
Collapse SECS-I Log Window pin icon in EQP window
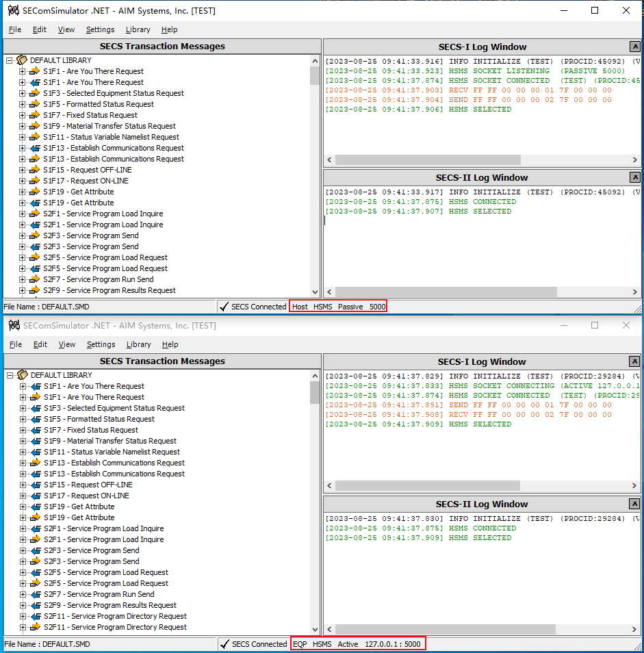[634, 361]
